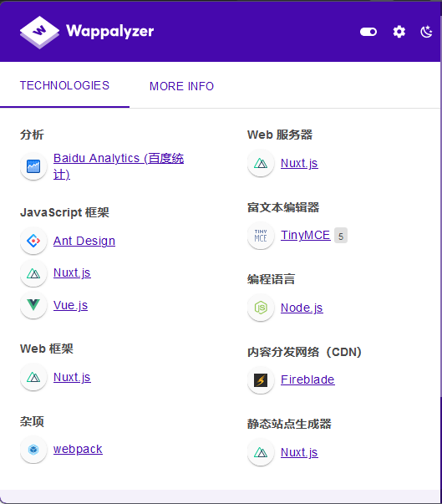Click Nuxt.js icon under JavaScript 框架
442x504 pixels.
(33, 273)
